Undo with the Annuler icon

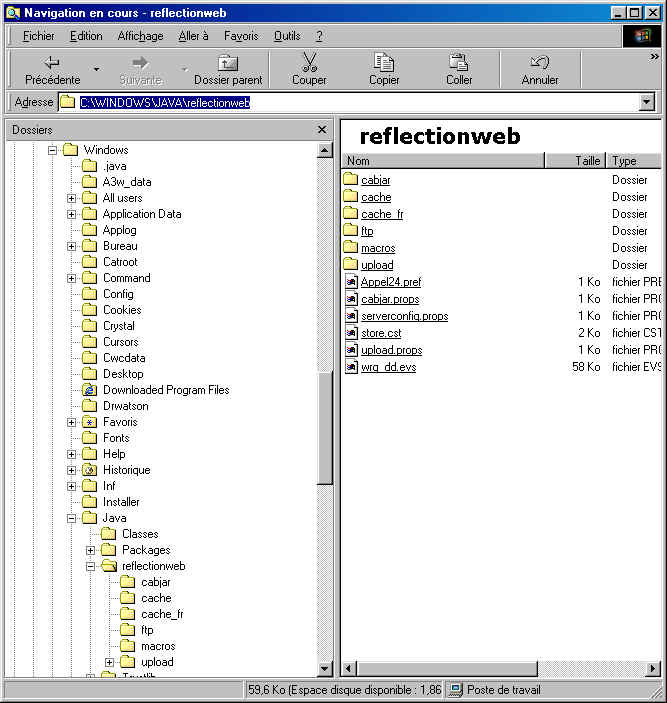[540, 62]
